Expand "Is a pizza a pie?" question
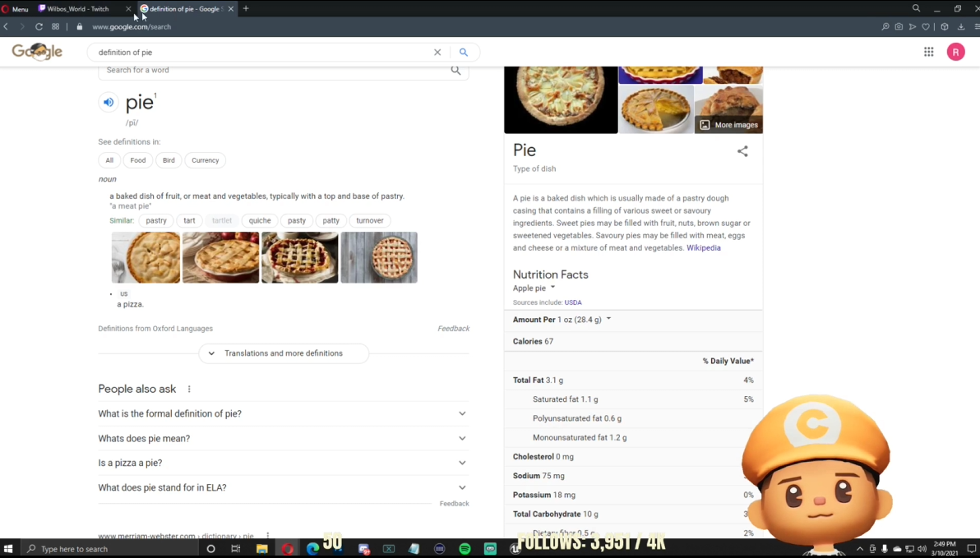This screenshot has width=980, height=558. click(x=283, y=463)
